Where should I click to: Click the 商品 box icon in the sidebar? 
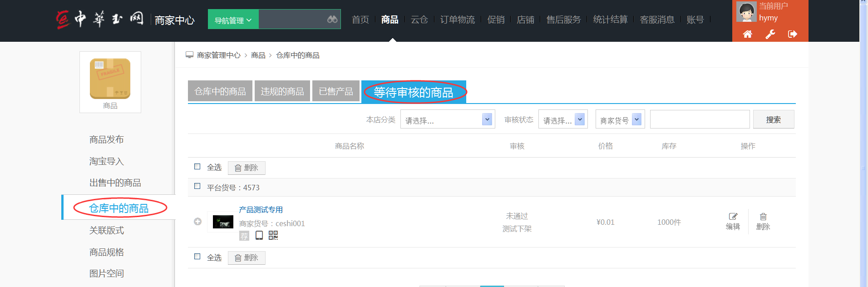click(110, 79)
